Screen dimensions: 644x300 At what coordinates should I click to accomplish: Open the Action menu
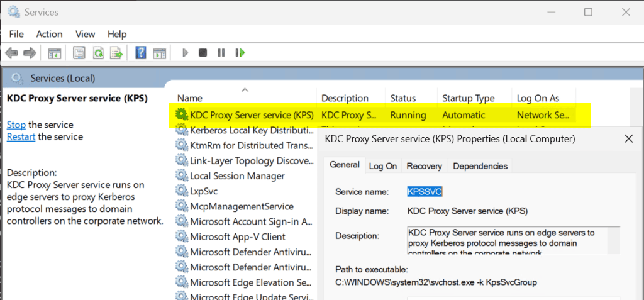[49, 34]
